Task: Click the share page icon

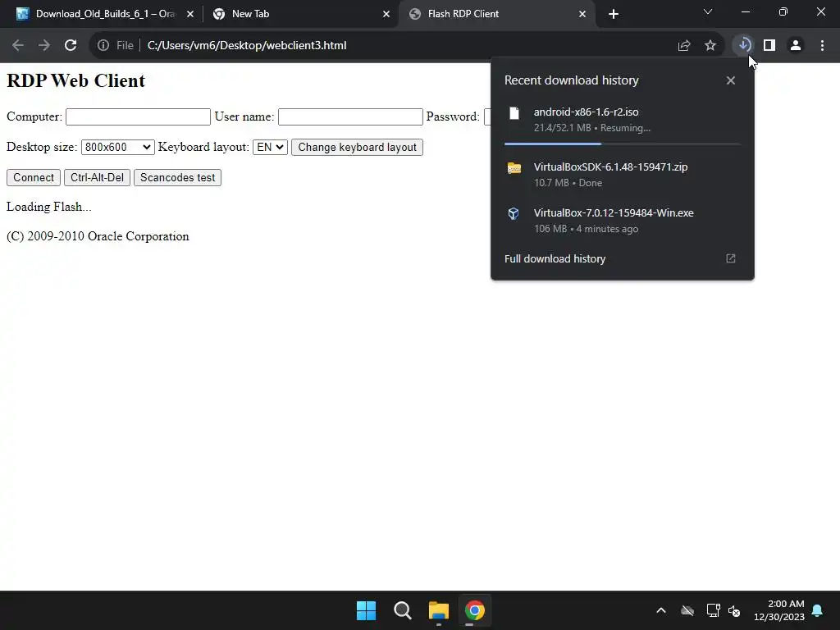Action: [684, 46]
